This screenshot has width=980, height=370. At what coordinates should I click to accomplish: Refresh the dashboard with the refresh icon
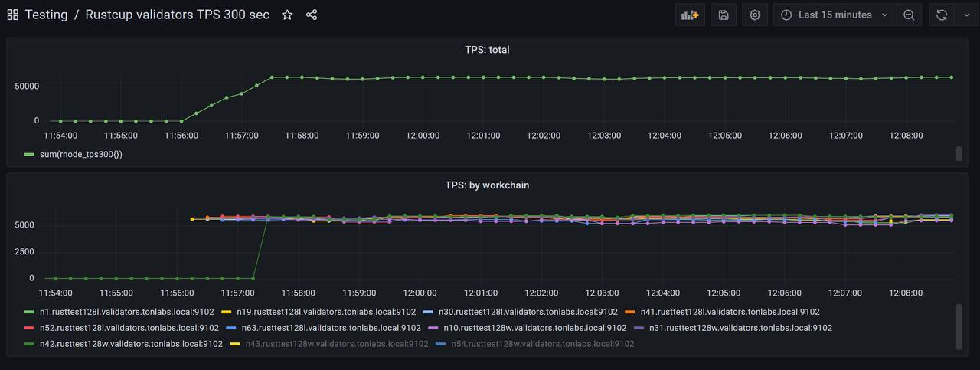pyautogui.click(x=942, y=15)
